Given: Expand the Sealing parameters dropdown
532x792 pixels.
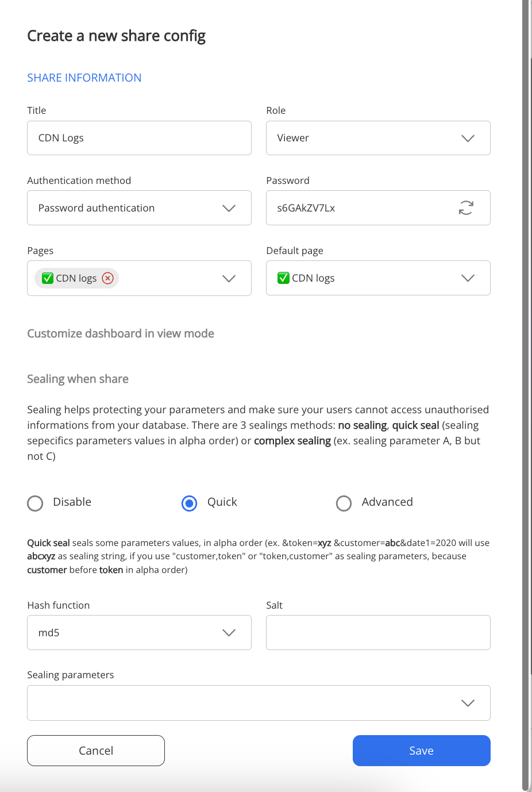Looking at the screenshot, I should 468,702.
